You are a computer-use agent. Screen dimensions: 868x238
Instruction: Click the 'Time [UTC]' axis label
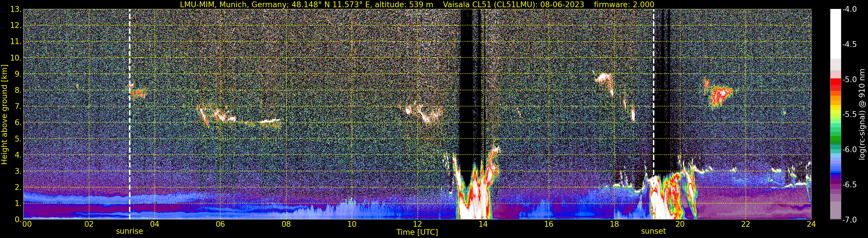[x=417, y=232]
